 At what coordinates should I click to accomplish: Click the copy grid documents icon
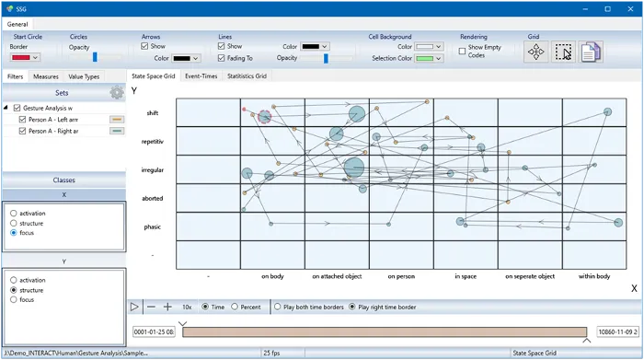click(x=591, y=52)
